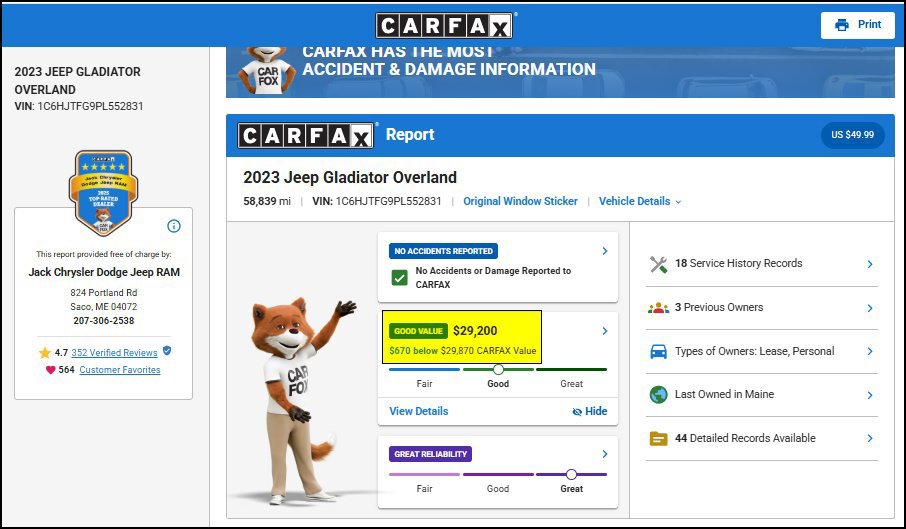Click the green No Accidents checkmark

pyautogui.click(x=399, y=278)
